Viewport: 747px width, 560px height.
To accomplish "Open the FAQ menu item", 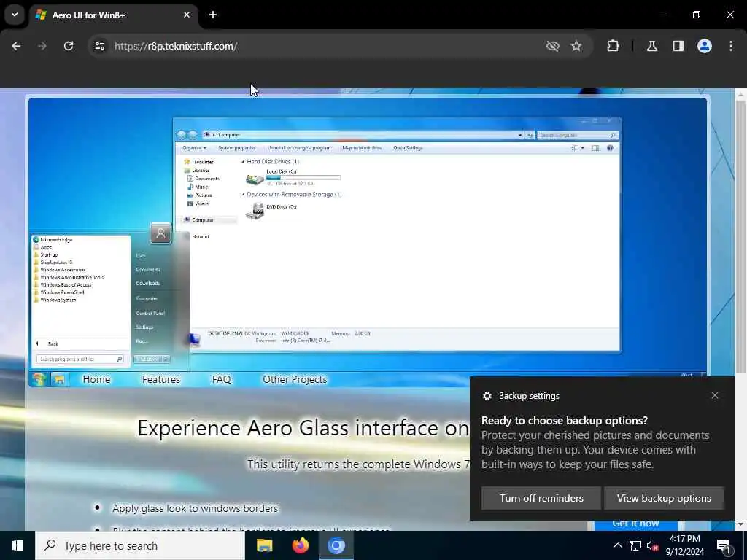I will [x=222, y=379].
